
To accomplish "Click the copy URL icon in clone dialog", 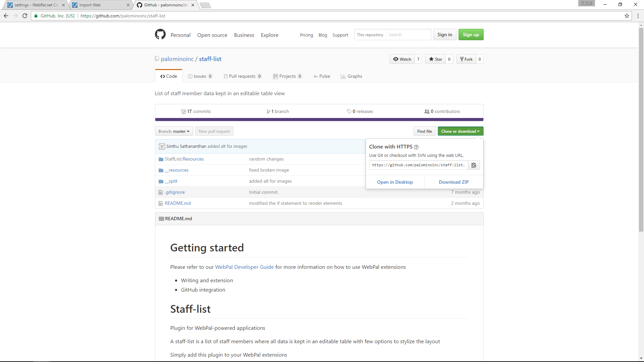I will click(474, 165).
